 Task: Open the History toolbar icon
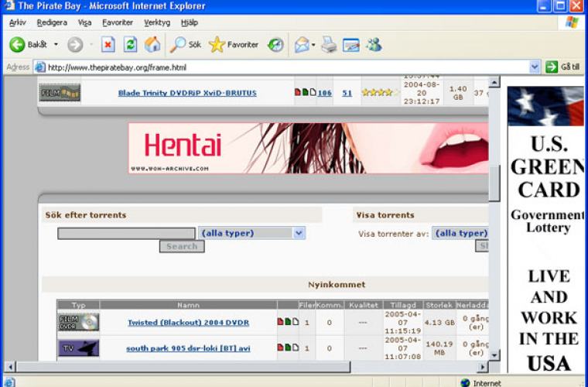275,45
